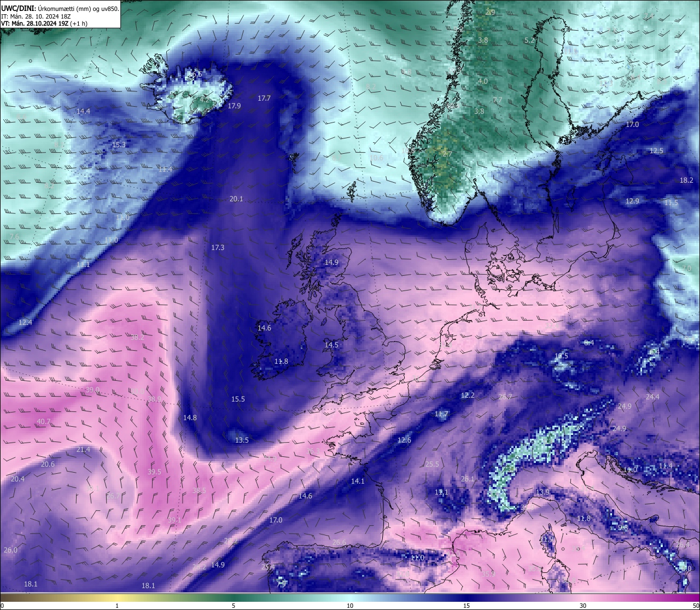Click the 40.7 value near the left edge
Image resolution: width=700 pixels, height=610 pixels.
point(44,421)
